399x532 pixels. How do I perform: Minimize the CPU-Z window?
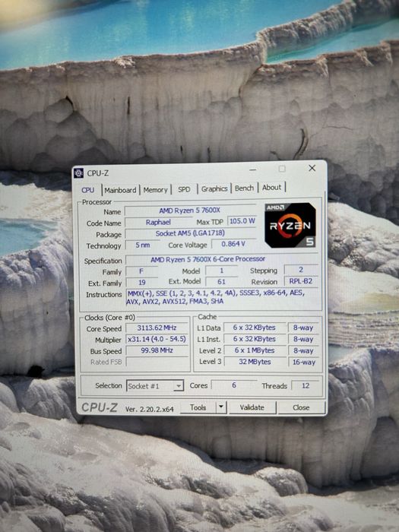[253, 169]
